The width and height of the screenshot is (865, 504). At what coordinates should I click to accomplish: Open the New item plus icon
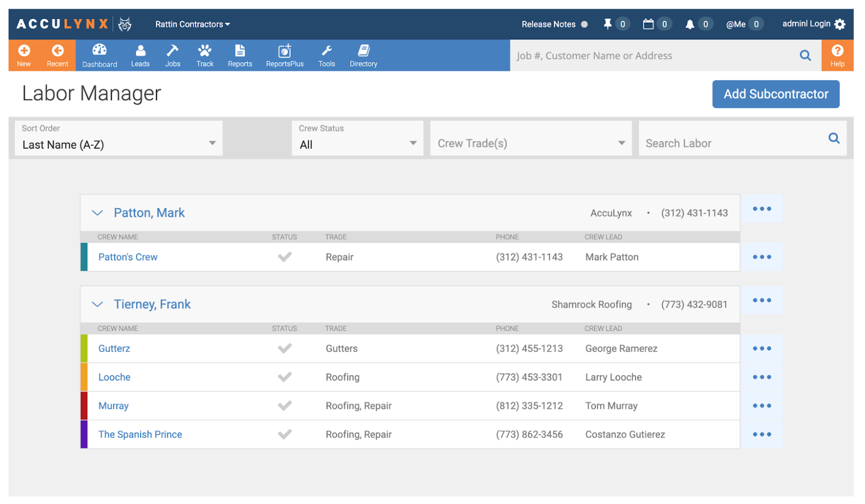[24, 51]
